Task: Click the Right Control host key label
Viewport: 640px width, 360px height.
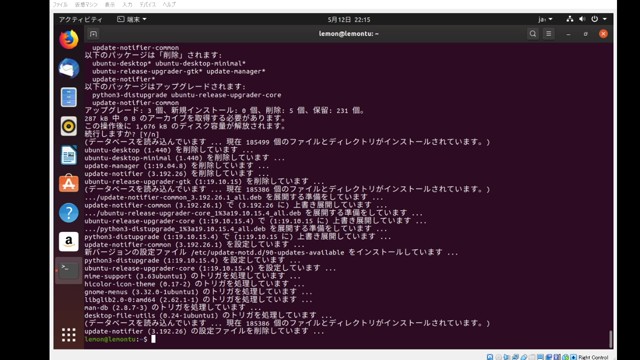Action: coord(593,357)
